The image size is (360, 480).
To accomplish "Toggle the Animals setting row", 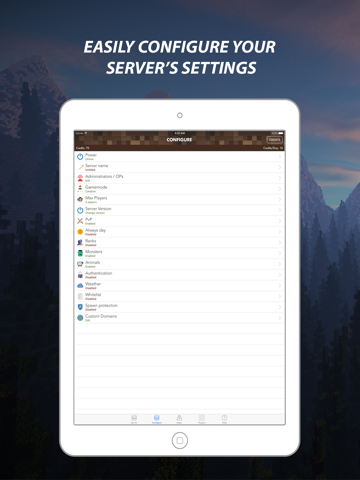I will pyautogui.click(x=179, y=264).
